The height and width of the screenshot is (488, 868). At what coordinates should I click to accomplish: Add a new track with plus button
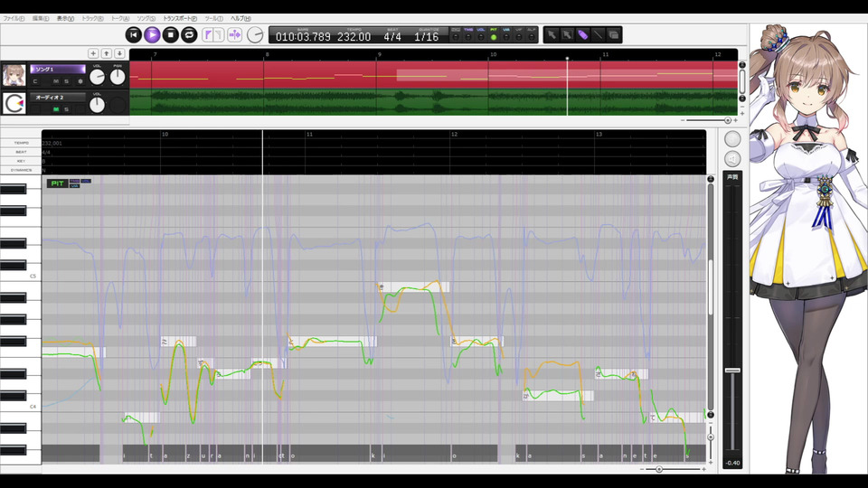(x=93, y=53)
